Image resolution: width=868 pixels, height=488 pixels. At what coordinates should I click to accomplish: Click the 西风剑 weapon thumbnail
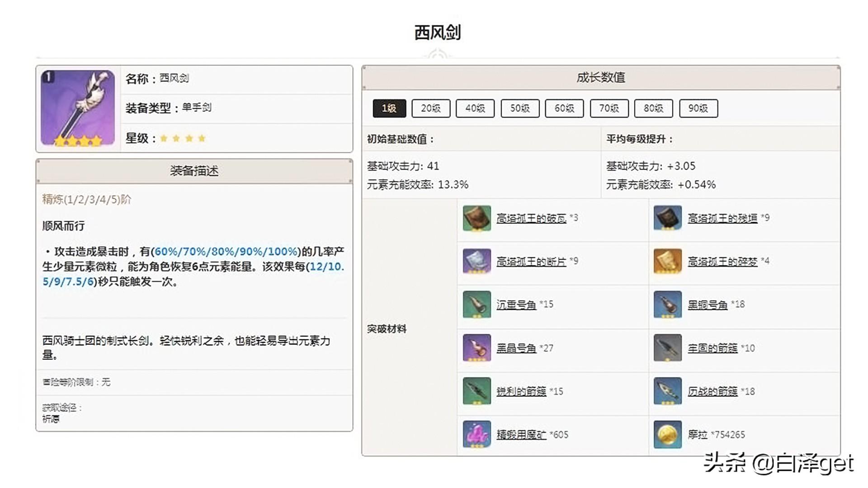78,108
